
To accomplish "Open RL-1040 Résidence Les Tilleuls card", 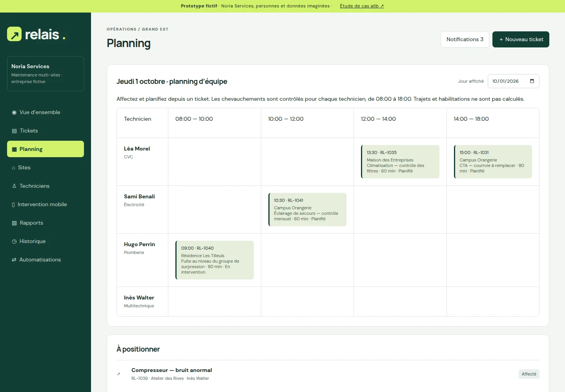I will point(215,260).
